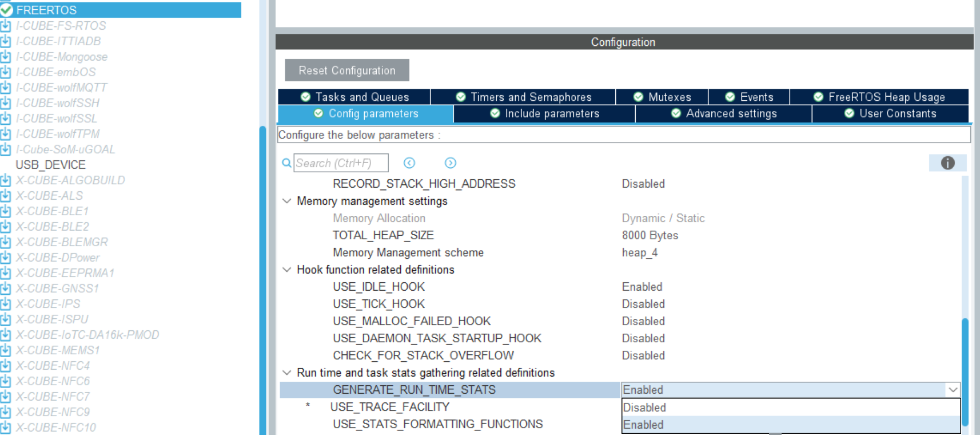
Task: Switch to the Mutexes tab
Action: tap(662, 97)
